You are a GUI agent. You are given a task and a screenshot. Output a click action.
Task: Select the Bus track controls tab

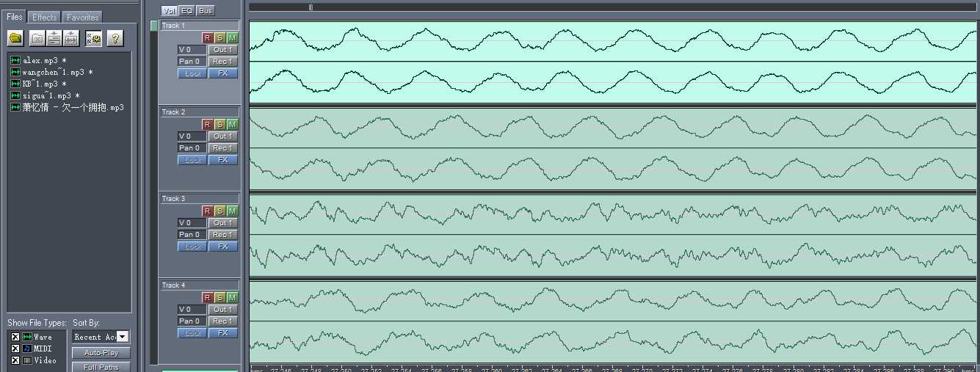point(206,10)
